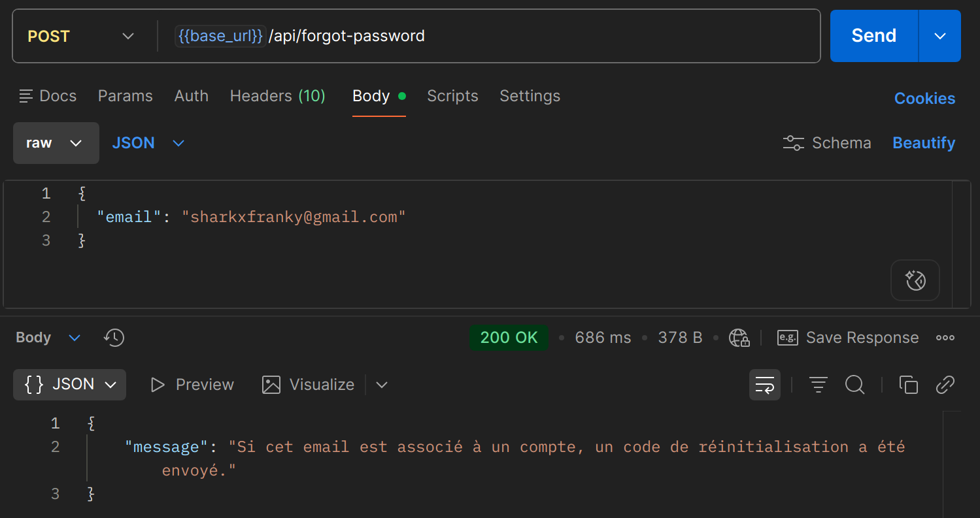The width and height of the screenshot is (980, 518).
Task: Click the filter response icon
Action: pyautogui.click(x=818, y=385)
